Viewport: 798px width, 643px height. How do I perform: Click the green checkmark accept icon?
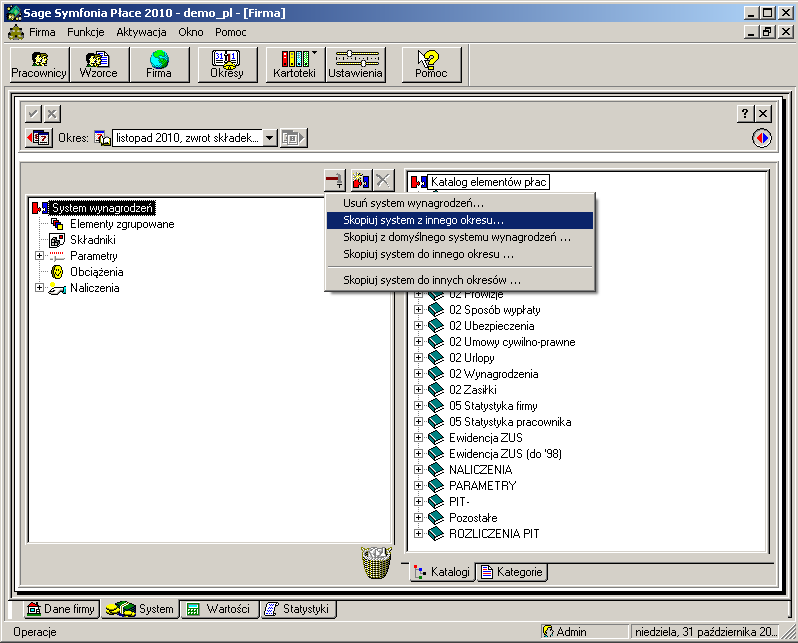[33, 114]
